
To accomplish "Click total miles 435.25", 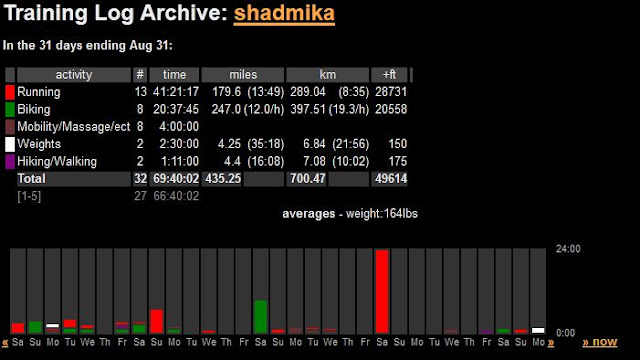I will pos(223,179).
